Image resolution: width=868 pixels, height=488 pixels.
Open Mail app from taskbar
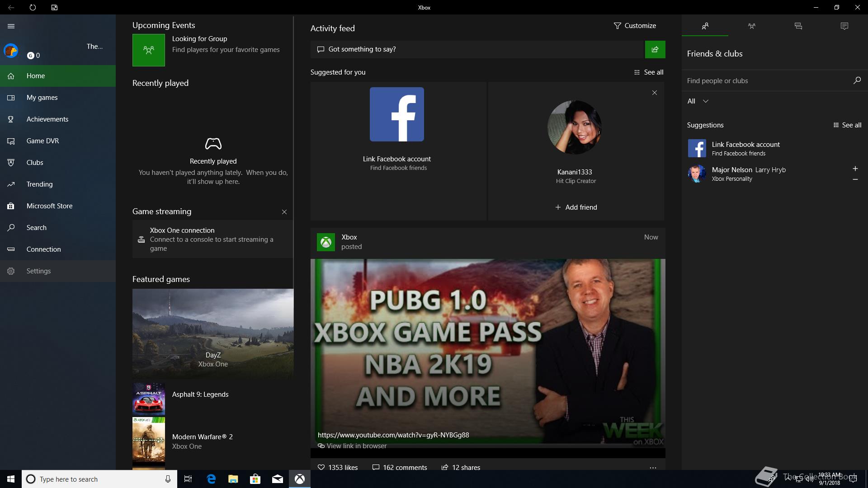(278, 479)
